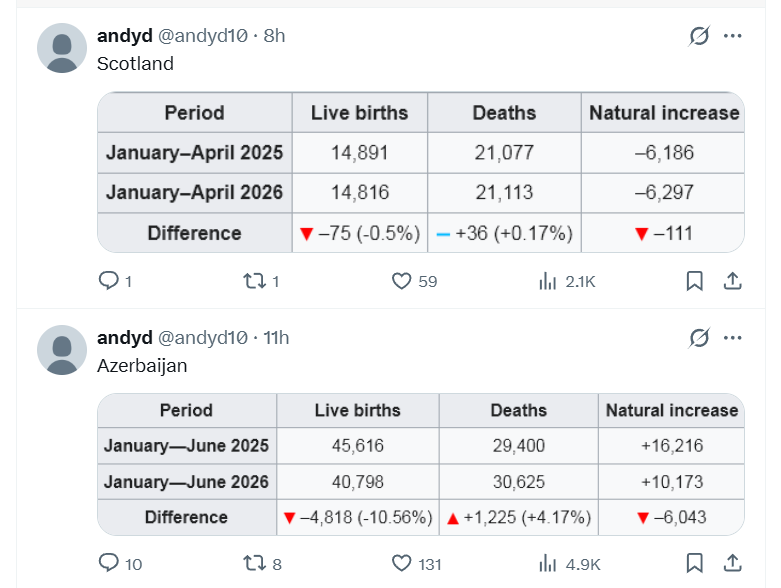Open andyd profile from the Scotland post
The width and height of the screenshot is (781, 588).
point(125,36)
